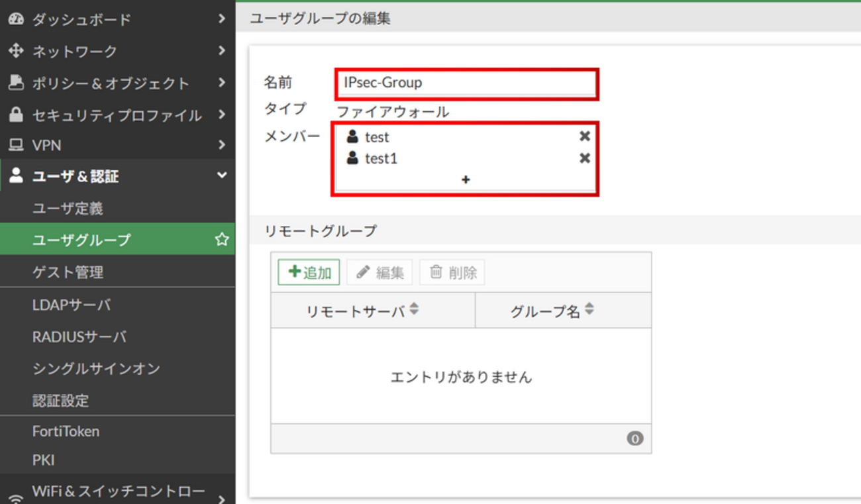Click the ユーザ＆認証 person icon

point(15,176)
